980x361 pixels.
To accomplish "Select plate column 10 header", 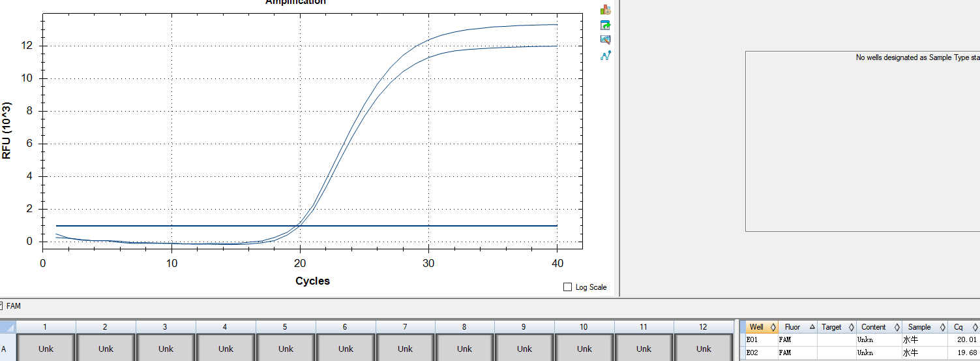I will 584,327.
